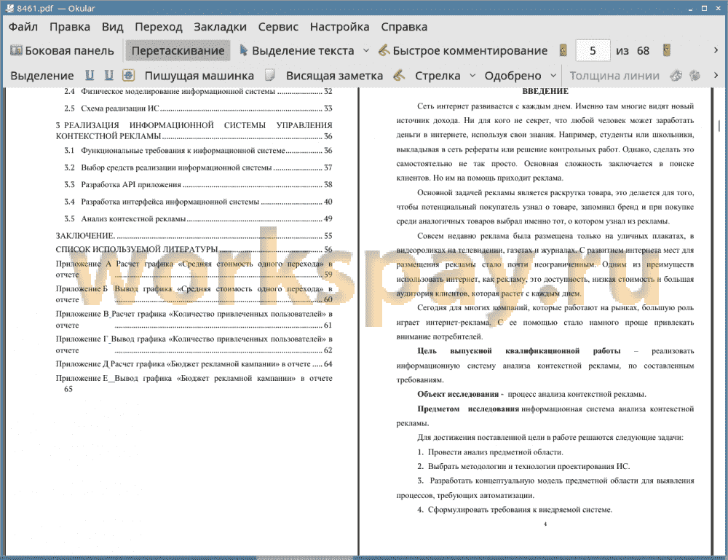Go to the previous page arrow icon
Viewport: 728px width, 560px height.
pyautogui.click(x=563, y=50)
